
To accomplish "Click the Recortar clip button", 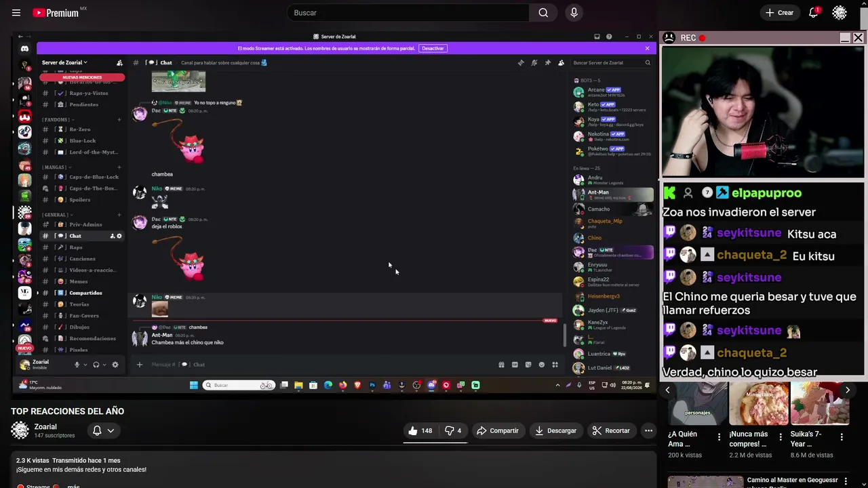I will (x=611, y=430).
